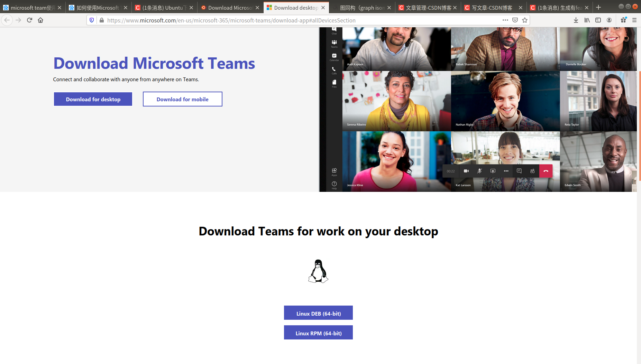Click the Files icon in Teams sidebar
Viewport: 641px width, 364px height.
tap(334, 84)
